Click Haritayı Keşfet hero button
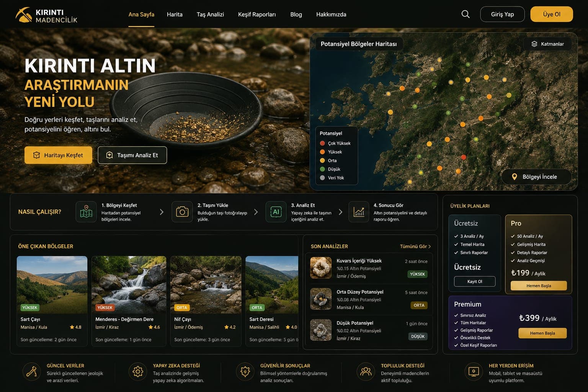The width and height of the screenshot is (588, 392). [58, 155]
